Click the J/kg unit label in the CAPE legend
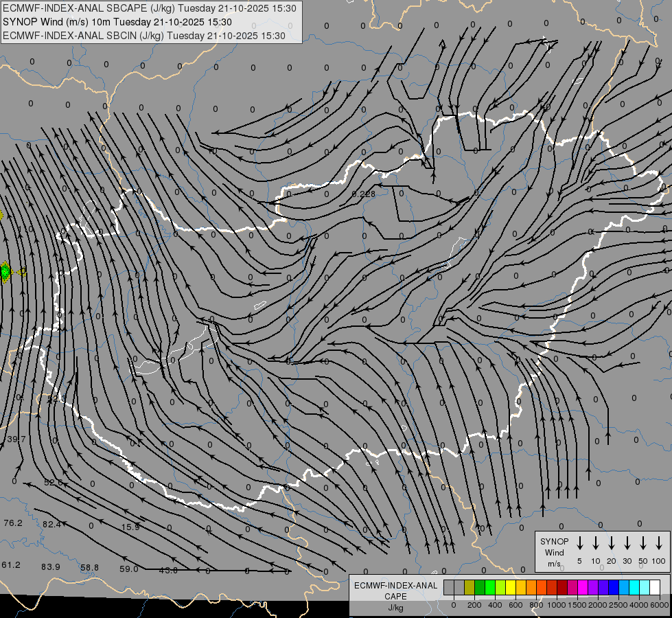Screen dimensions: 672x618 (395, 608)
